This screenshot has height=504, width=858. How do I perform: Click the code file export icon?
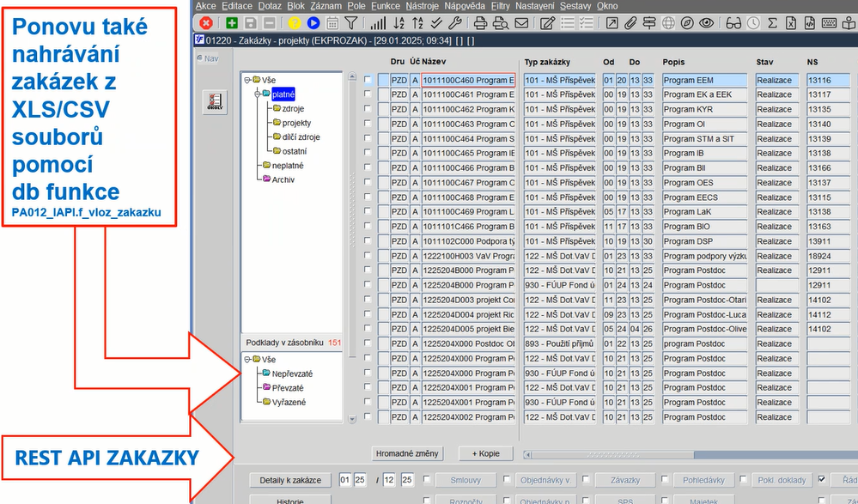pyautogui.click(x=810, y=23)
